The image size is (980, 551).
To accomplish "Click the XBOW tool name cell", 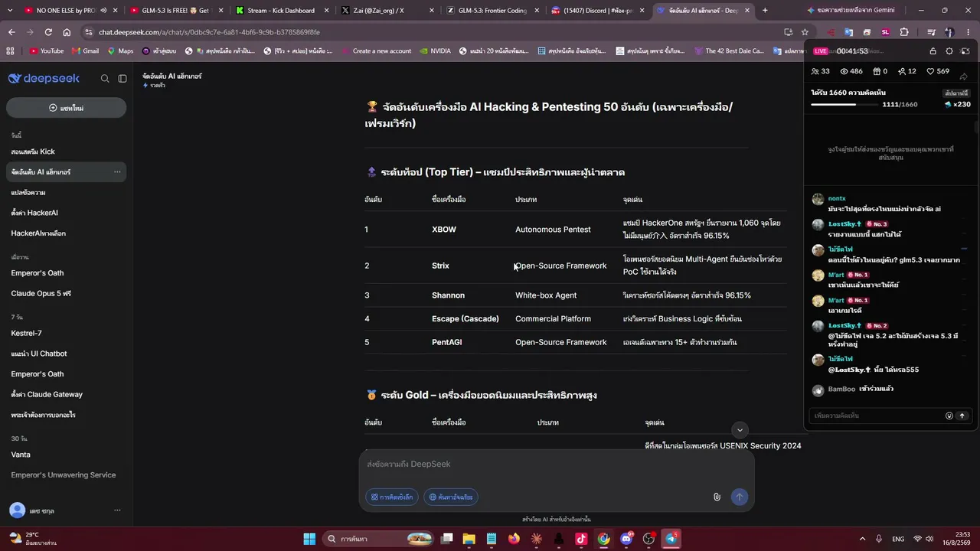I will (444, 230).
